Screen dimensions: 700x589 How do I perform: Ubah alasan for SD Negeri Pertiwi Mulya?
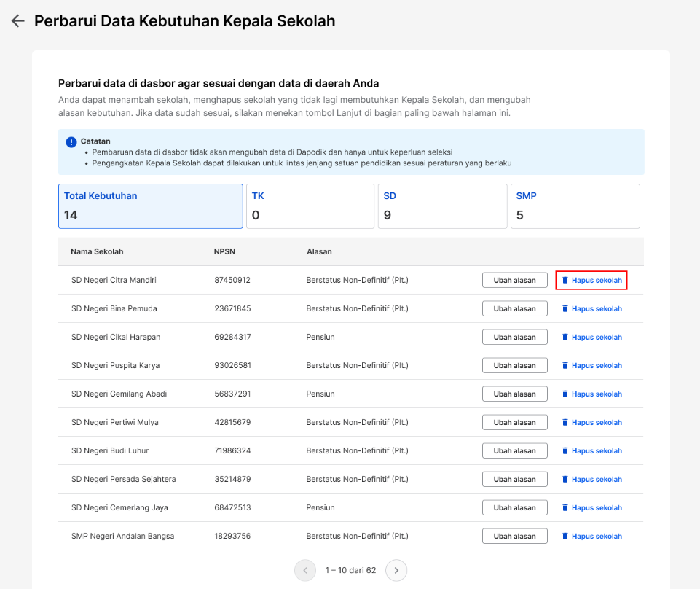pyautogui.click(x=515, y=422)
